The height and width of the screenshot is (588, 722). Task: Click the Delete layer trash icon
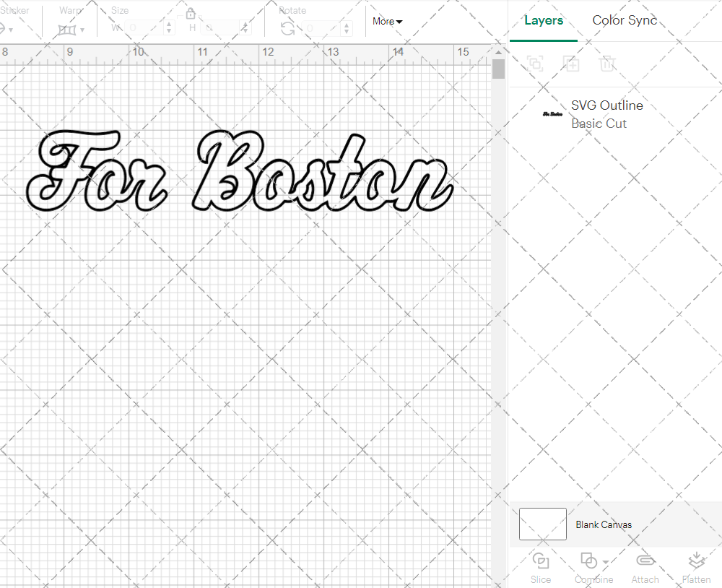[x=607, y=64]
